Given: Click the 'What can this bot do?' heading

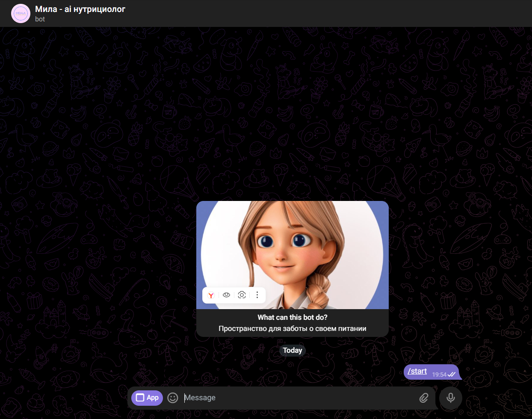Looking at the screenshot, I should [x=293, y=317].
